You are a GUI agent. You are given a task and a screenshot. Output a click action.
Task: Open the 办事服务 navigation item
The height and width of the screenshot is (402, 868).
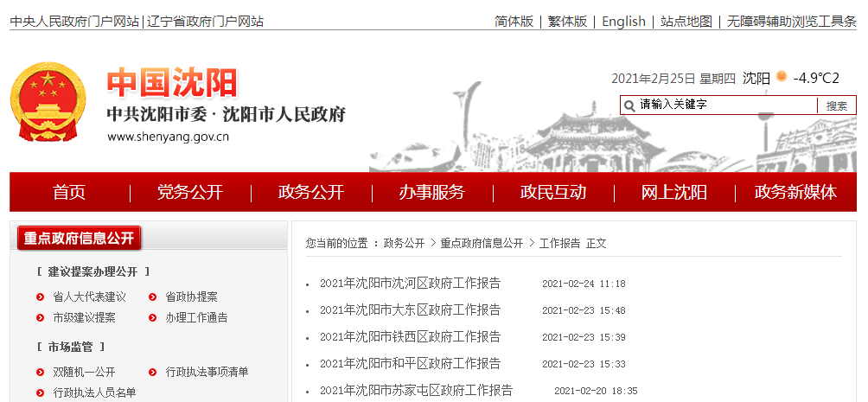coord(431,192)
